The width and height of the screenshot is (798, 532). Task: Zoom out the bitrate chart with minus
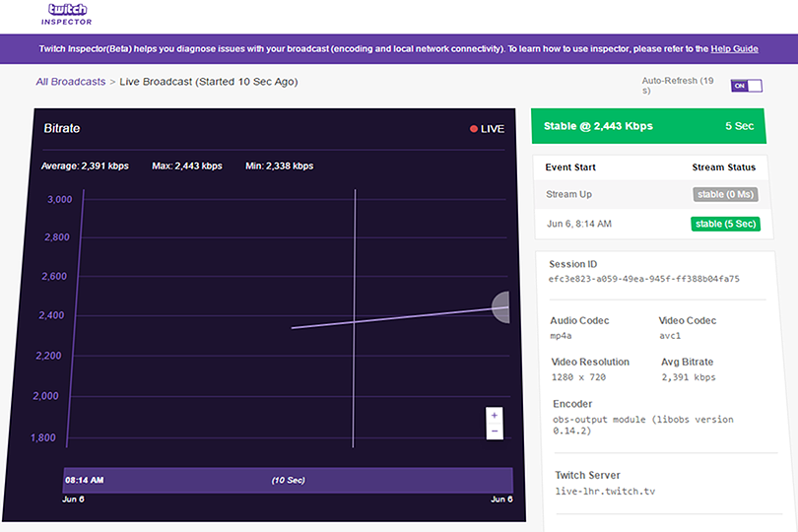[x=495, y=432]
